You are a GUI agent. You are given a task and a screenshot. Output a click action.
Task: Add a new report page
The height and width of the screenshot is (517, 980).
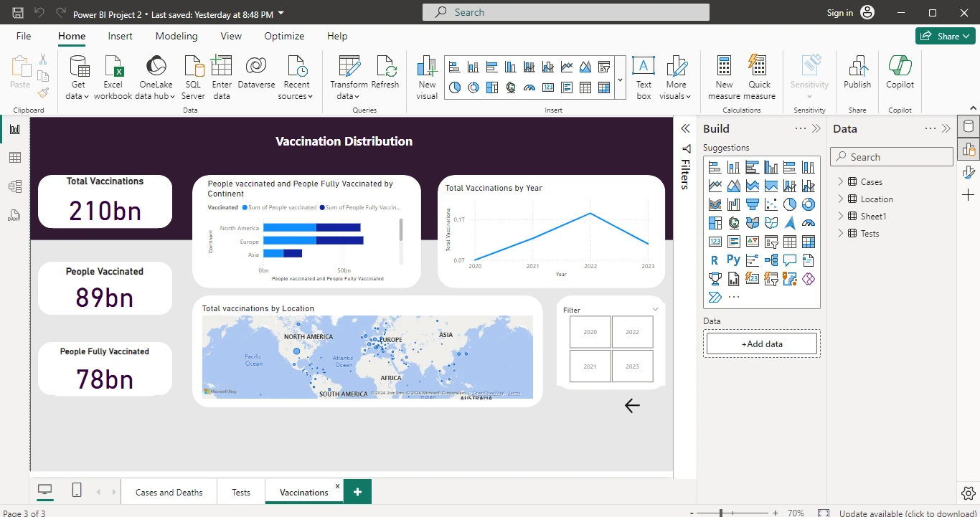coord(357,492)
